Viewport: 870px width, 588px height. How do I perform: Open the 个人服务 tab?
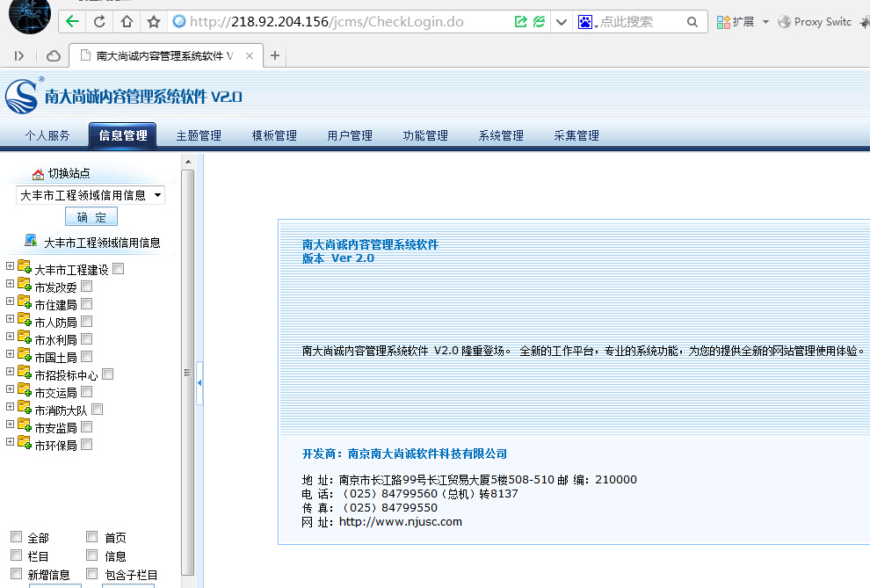coord(47,136)
